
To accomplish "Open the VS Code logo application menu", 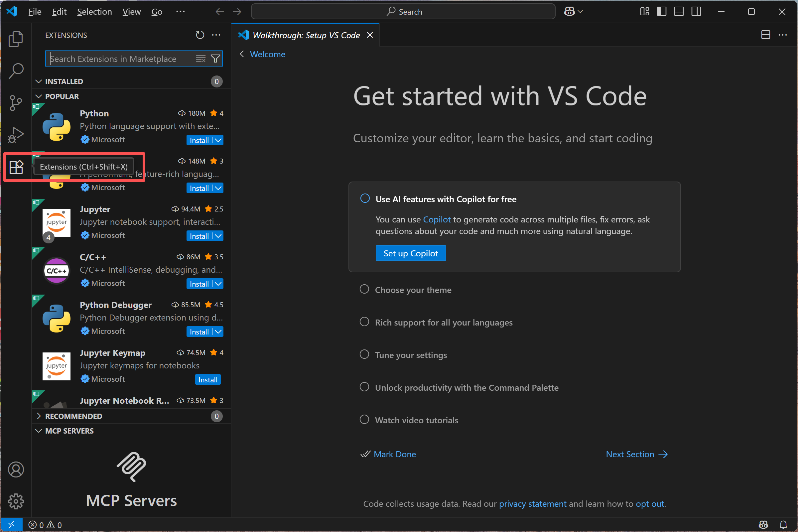I will pos(12,12).
